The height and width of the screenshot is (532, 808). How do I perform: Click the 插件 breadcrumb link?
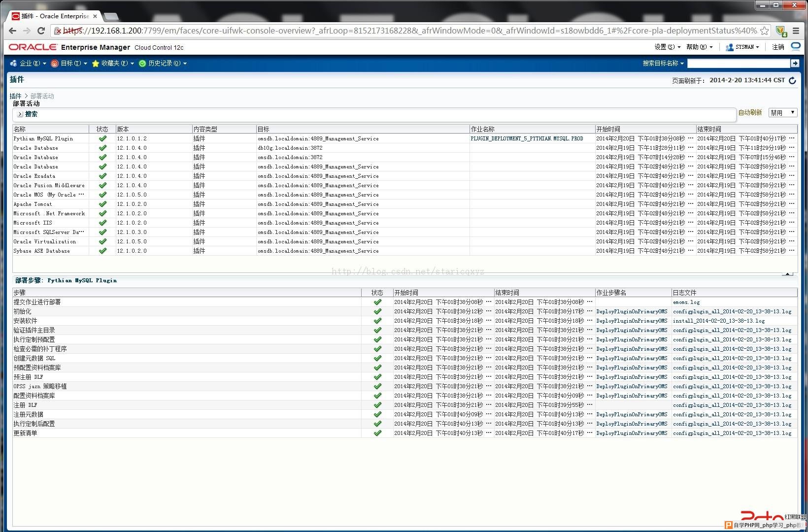[x=15, y=96]
